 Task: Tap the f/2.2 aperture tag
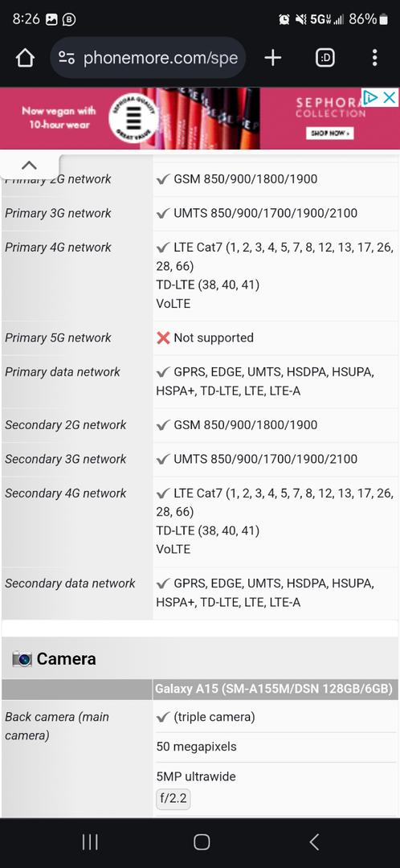click(x=173, y=800)
